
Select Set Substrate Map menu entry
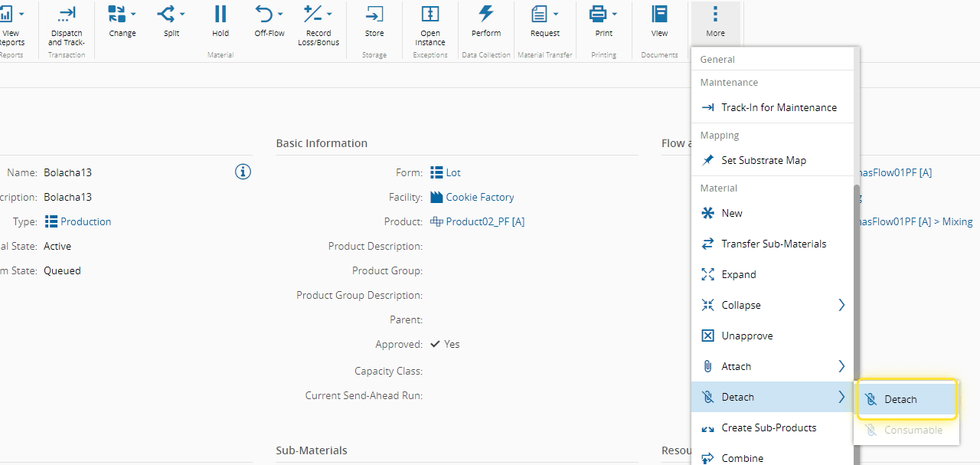pos(763,160)
